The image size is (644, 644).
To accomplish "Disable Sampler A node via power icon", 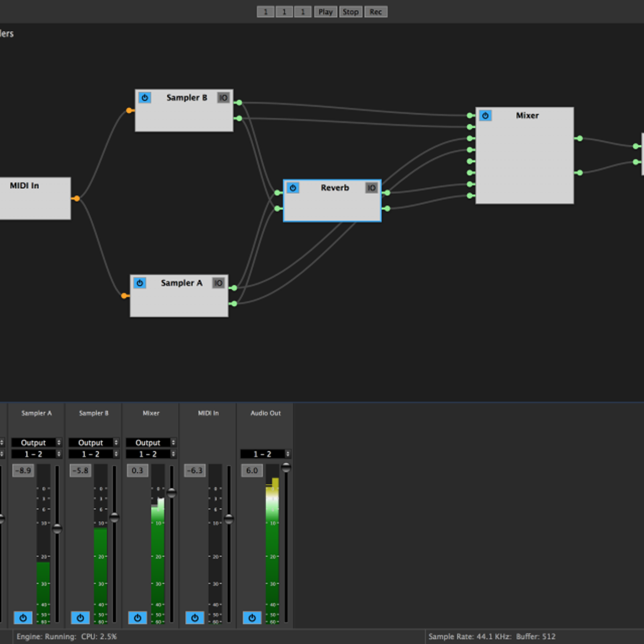I will click(140, 283).
